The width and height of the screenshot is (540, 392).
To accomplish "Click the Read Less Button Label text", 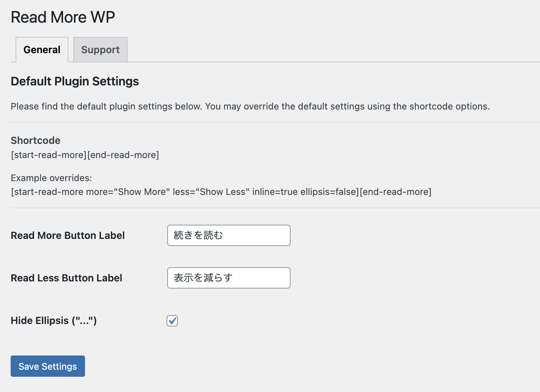I will coord(66,278).
